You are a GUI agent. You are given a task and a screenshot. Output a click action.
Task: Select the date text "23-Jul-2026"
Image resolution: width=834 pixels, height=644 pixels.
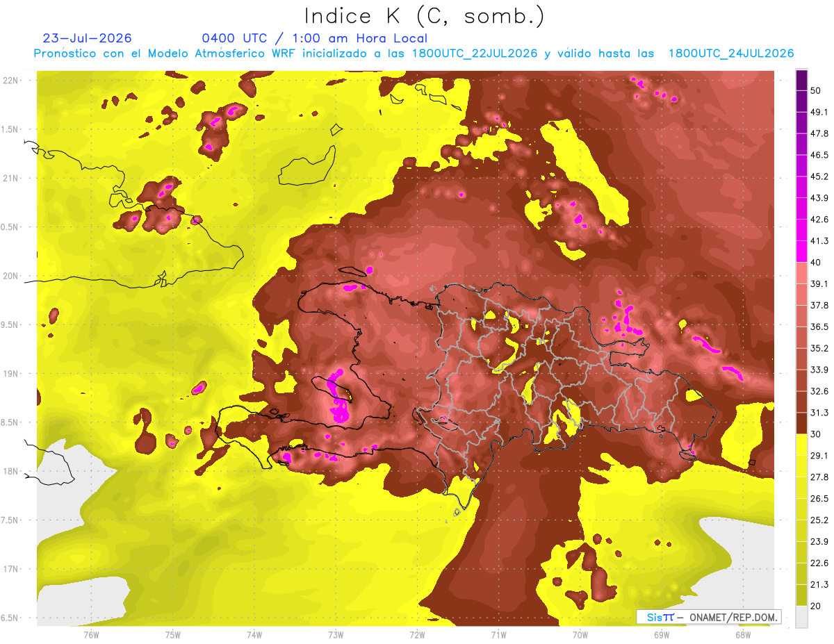click(87, 38)
